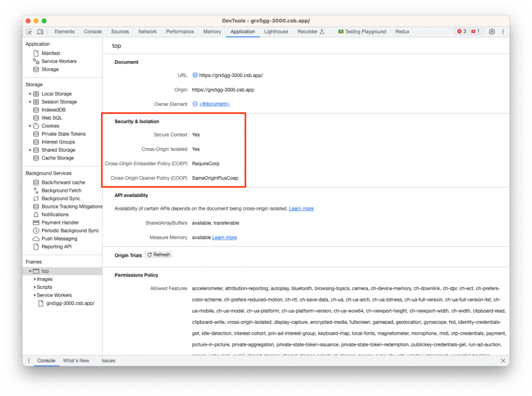Click the IndexedDB database icon

click(x=36, y=110)
